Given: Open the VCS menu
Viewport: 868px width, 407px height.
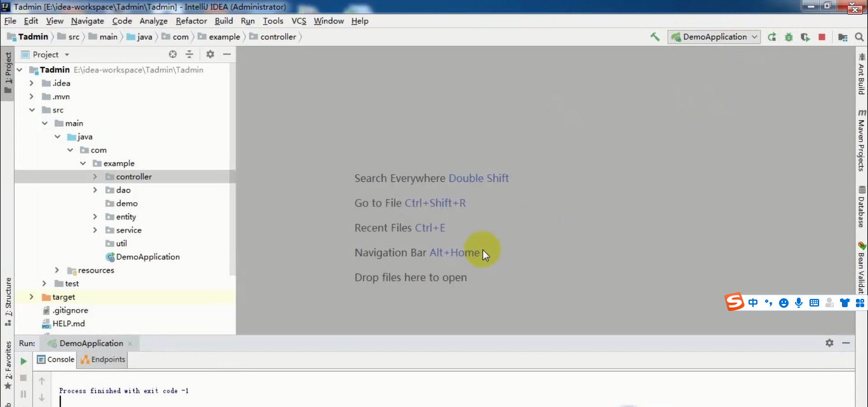Looking at the screenshot, I should [299, 21].
